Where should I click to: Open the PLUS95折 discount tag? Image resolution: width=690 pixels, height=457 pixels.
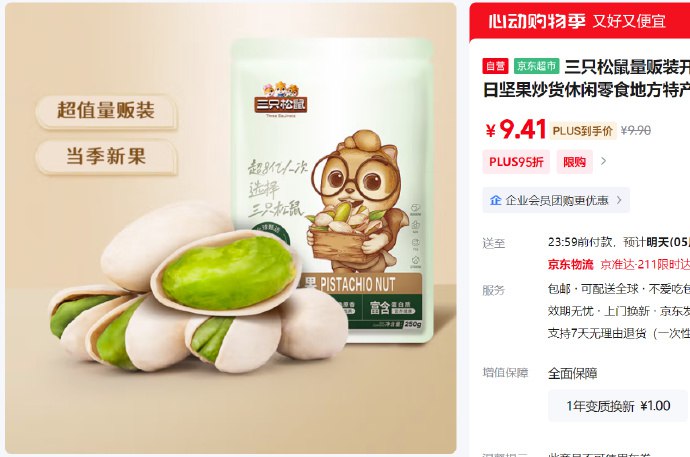(x=516, y=162)
